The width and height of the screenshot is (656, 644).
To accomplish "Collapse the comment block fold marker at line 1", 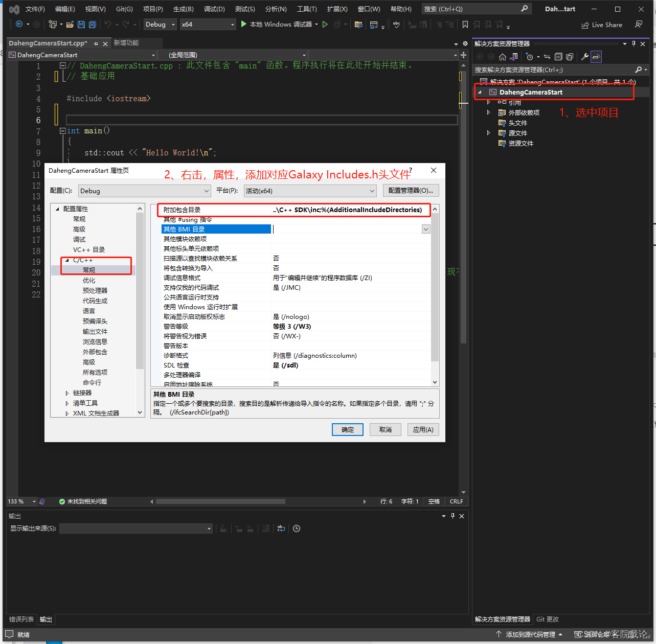I will [x=62, y=65].
